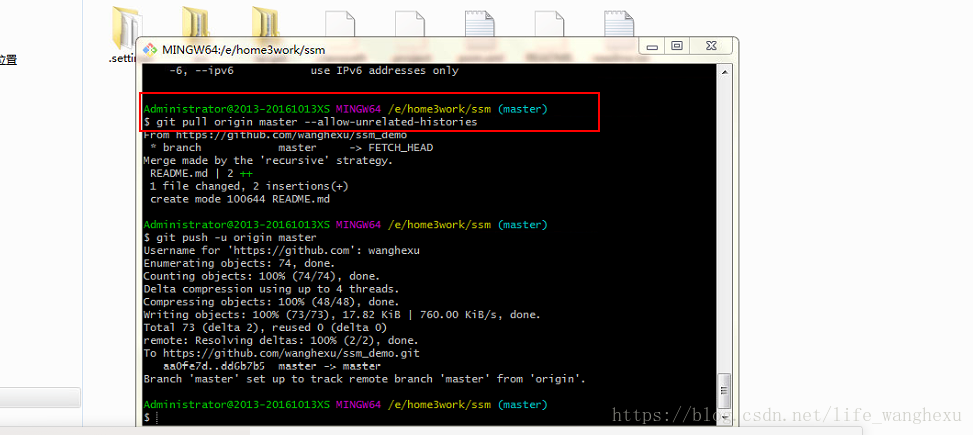Click the '* branch master -> FETCH_HEAD' line

pos(291,148)
